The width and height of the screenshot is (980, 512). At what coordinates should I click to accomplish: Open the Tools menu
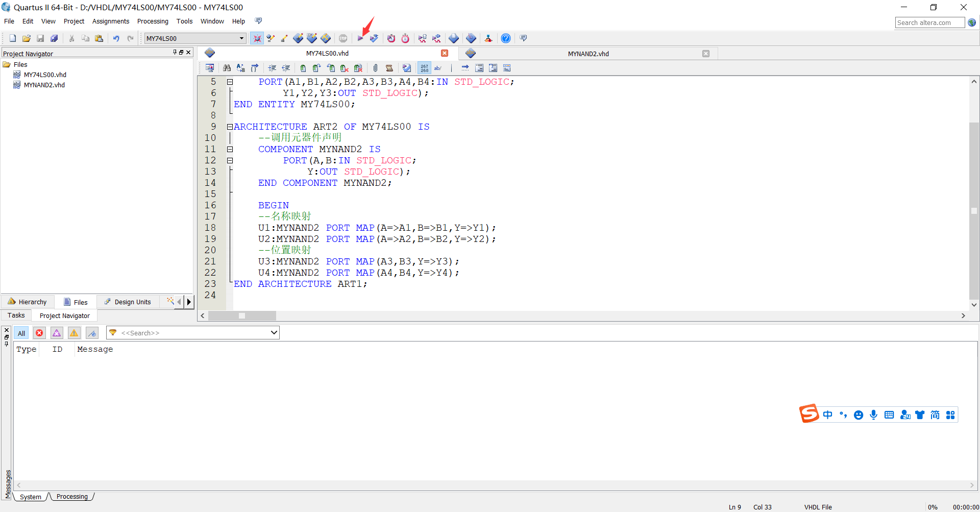click(x=185, y=21)
